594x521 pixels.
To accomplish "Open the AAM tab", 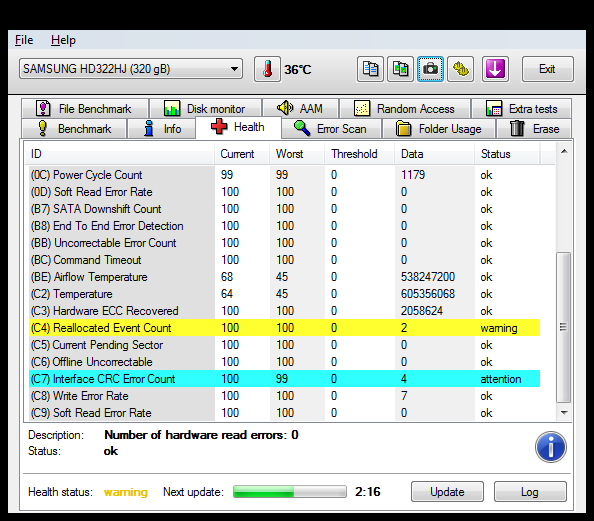I will pos(300,109).
